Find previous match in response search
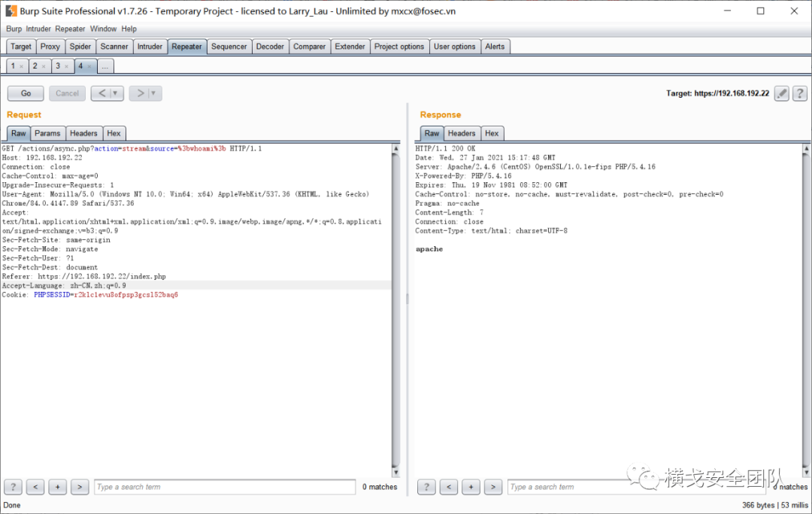The width and height of the screenshot is (812, 514). [x=448, y=487]
